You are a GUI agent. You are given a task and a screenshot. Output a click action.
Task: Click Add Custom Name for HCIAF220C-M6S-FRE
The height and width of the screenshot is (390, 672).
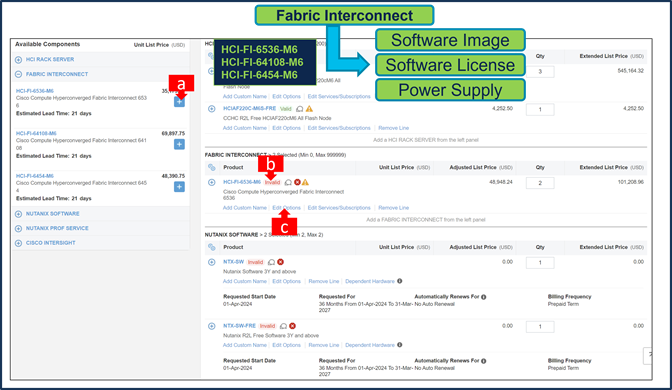click(245, 128)
